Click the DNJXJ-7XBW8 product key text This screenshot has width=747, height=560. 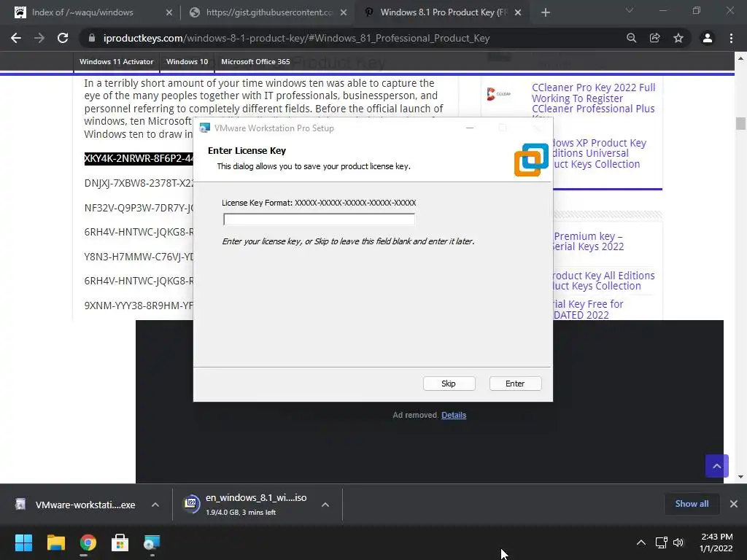click(x=139, y=183)
